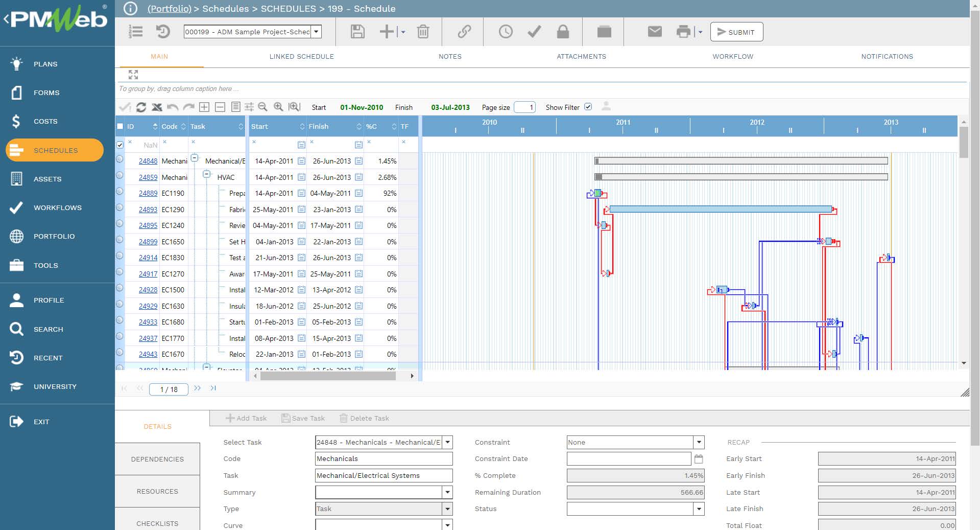Click the zoom in magnifier on Gantt toolbar
Screen dimensions: 980x530
click(278, 107)
